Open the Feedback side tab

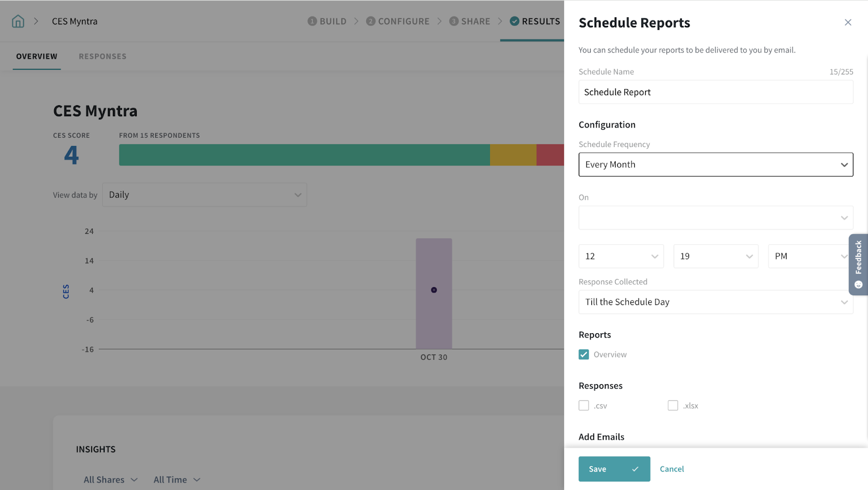point(858,264)
